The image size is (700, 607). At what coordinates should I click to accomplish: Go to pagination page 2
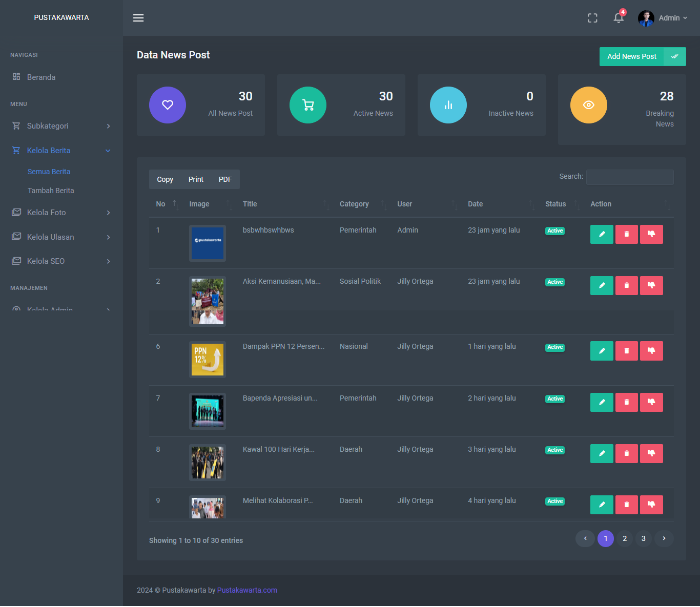[x=625, y=538]
